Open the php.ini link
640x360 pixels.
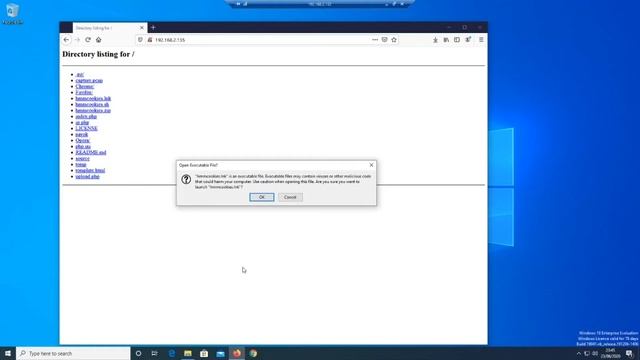point(83,146)
